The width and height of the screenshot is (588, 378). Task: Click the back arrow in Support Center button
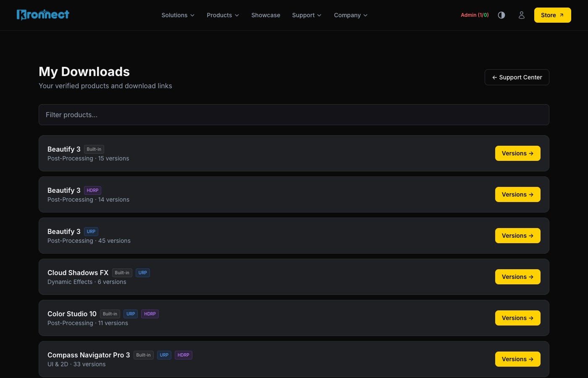tap(495, 77)
